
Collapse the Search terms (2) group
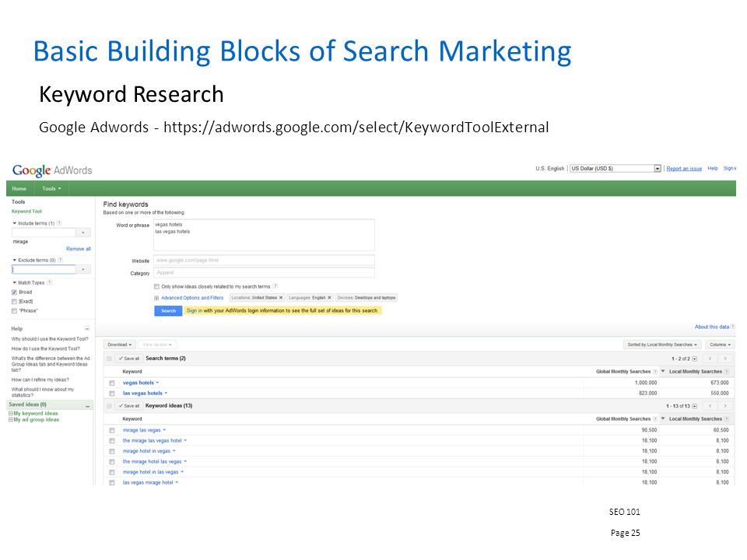click(109, 359)
